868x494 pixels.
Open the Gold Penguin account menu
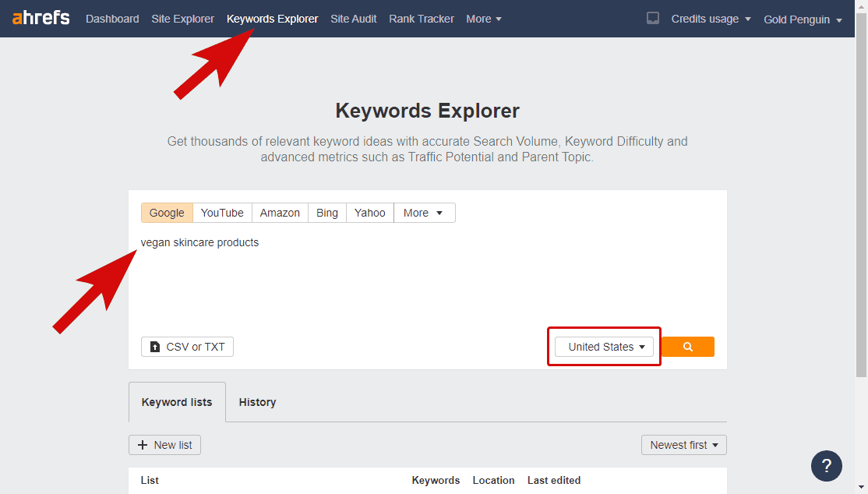tap(803, 19)
